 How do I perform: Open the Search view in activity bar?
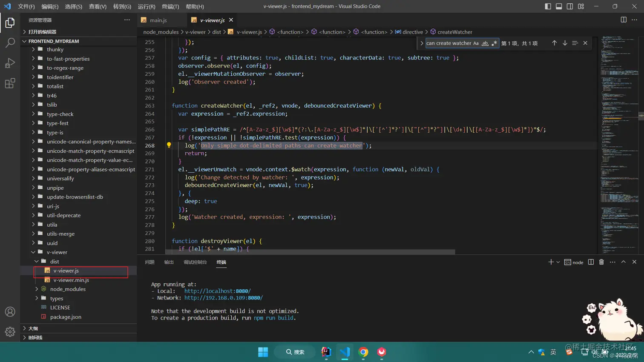point(10,43)
